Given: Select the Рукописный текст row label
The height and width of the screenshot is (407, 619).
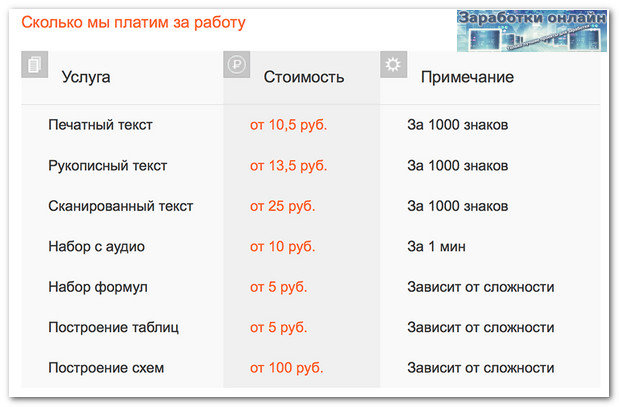Looking at the screenshot, I should [x=108, y=166].
